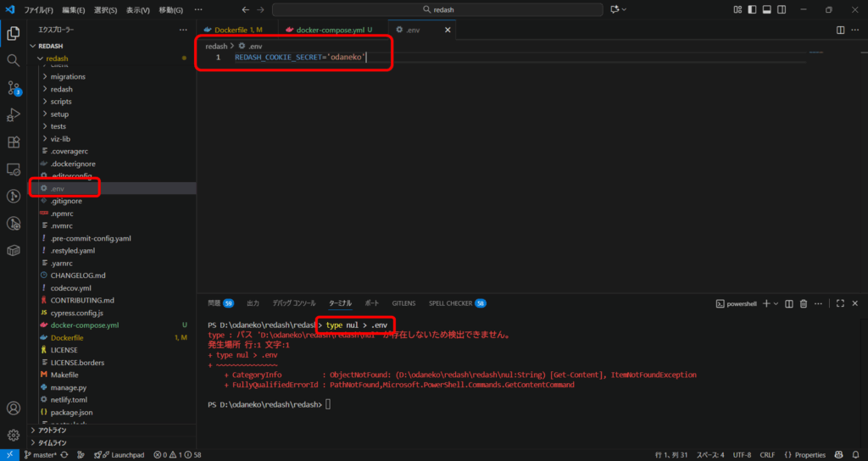The height and width of the screenshot is (461, 868).
Task: Open the ファイル(F) menu
Action: 38,10
